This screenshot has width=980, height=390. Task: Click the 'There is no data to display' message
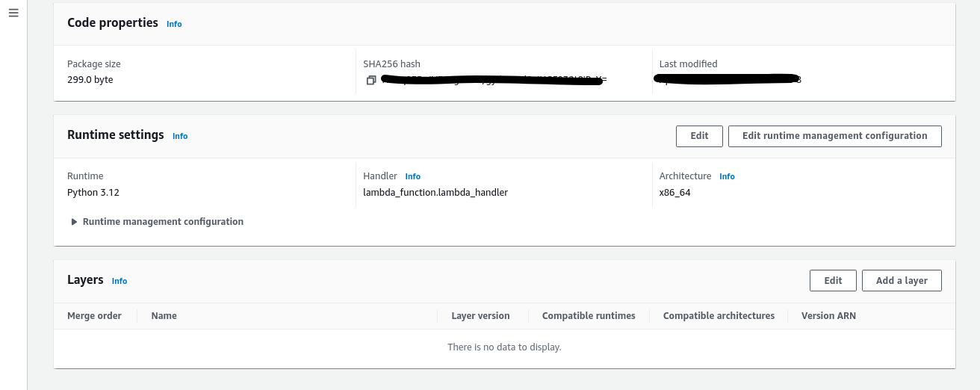tap(504, 347)
